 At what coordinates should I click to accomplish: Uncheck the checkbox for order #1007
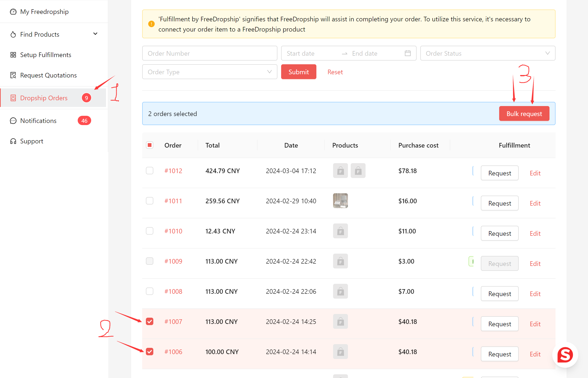(x=150, y=322)
